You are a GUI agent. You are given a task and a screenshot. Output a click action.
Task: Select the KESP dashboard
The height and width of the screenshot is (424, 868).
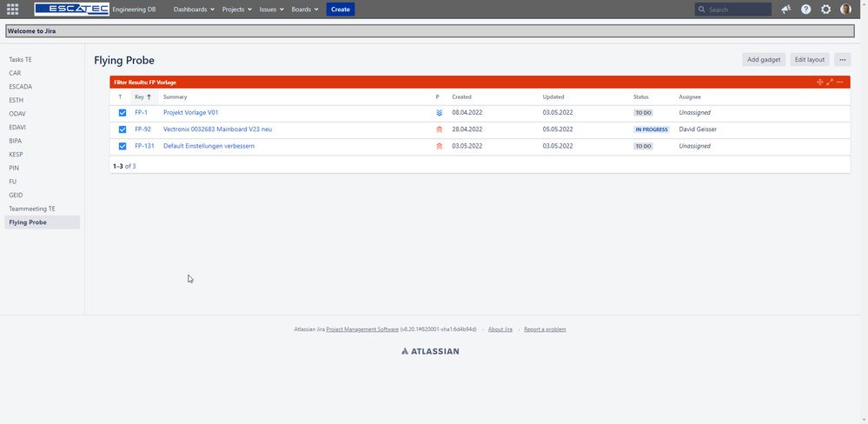click(x=42, y=155)
